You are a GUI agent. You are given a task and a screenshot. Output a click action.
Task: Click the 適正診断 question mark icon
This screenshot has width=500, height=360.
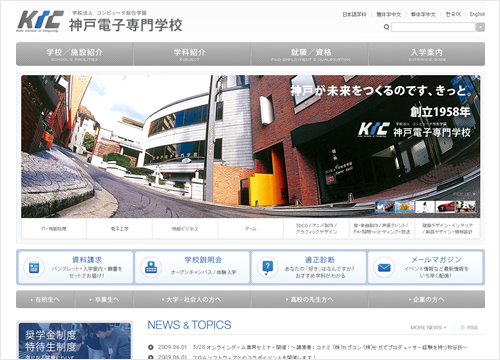tap(268, 267)
